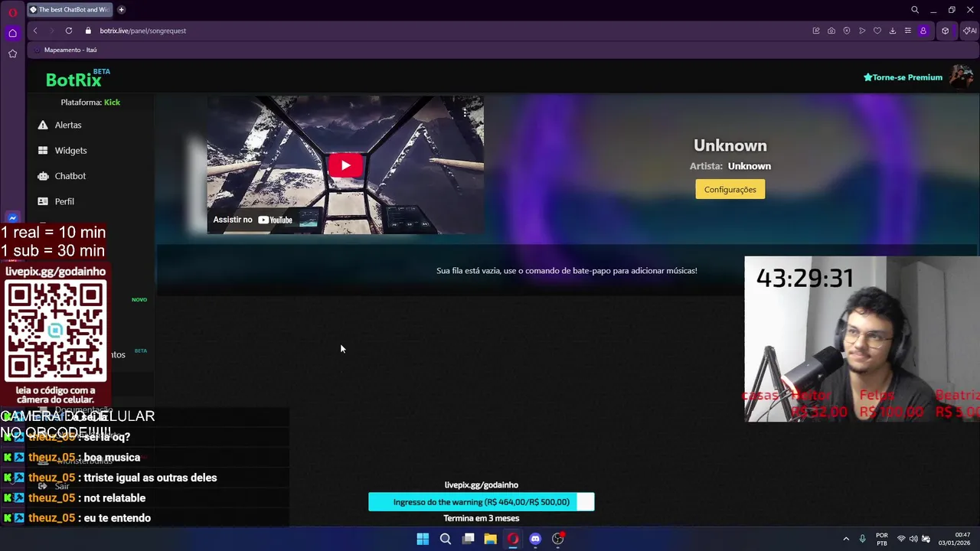This screenshot has height=551, width=980.
Task: Click Torne-se Premium link
Action: click(x=903, y=77)
